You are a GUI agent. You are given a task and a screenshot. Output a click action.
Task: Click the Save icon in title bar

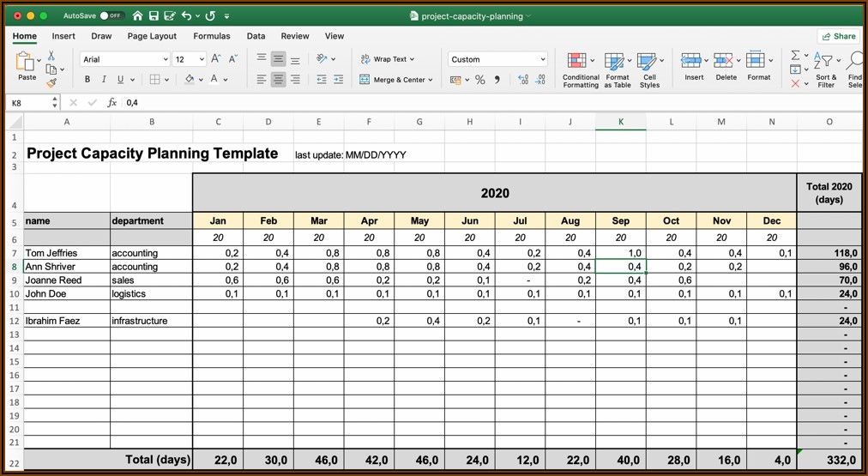[153, 15]
